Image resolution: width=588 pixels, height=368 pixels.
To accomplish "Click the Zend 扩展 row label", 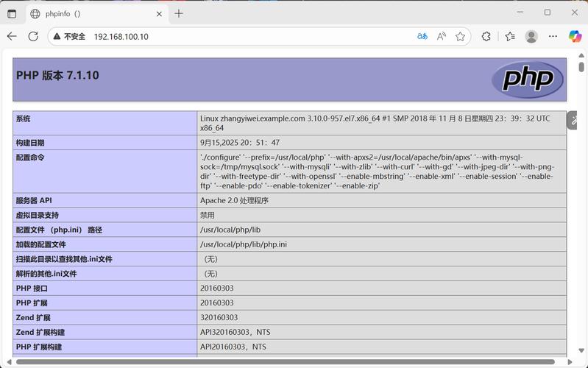I will pyautogui.click(x=33, y=318).
